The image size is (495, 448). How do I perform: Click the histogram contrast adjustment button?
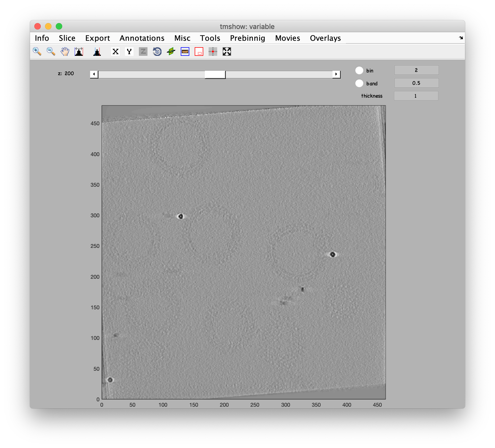tap(79, 52)
